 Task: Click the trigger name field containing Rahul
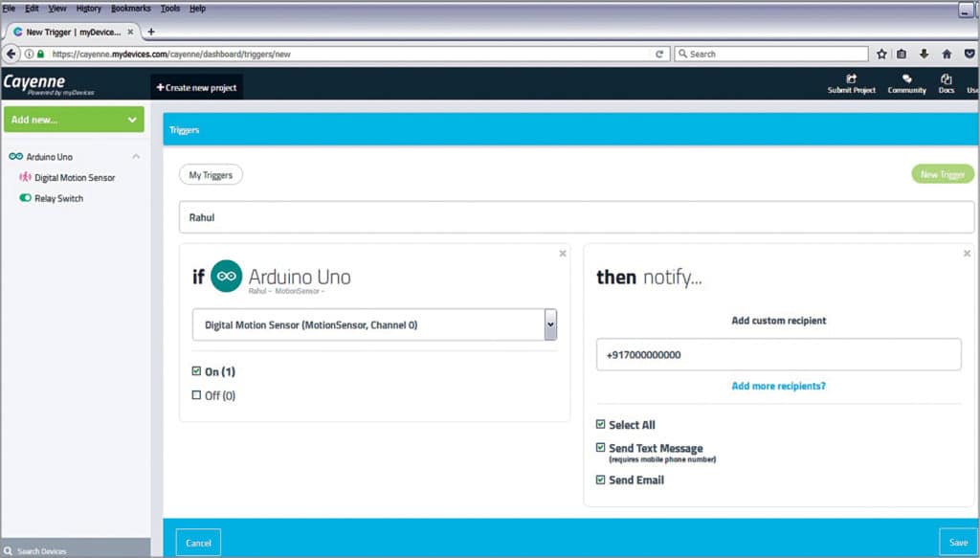click(574, 217)
